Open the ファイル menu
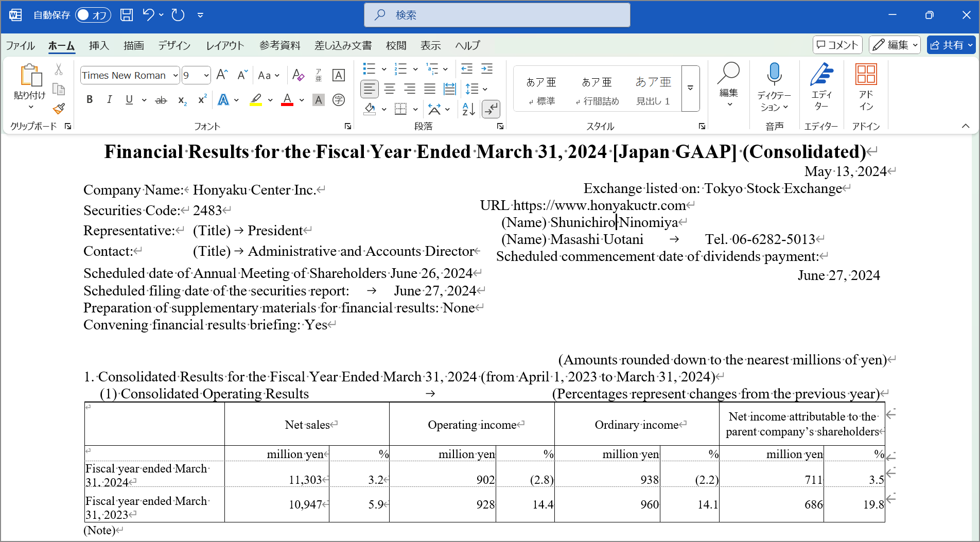Image resolution: width=980 pixels, height=542 pixels. pyautogui.click(x=21, y=46)
